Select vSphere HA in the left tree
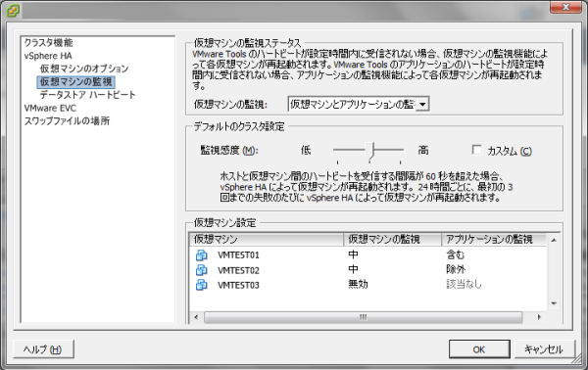The image size is (588, 370). 48,56
